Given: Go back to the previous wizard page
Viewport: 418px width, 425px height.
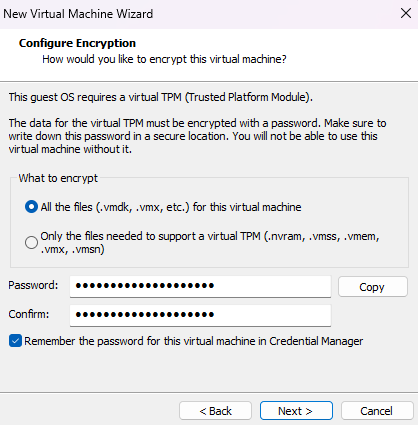Looking at the screenshot, I should pyautogui.click(x=215, y=411).
